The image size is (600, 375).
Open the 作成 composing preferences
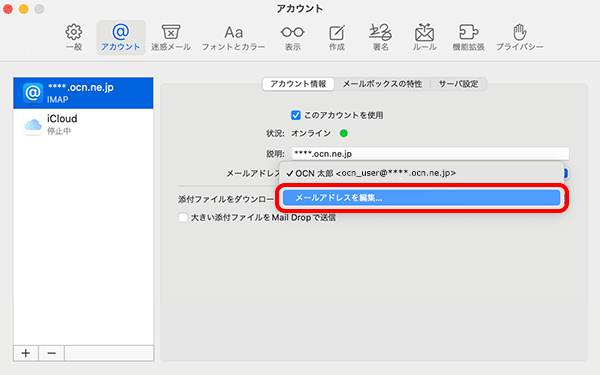click(x=337, y=38)
